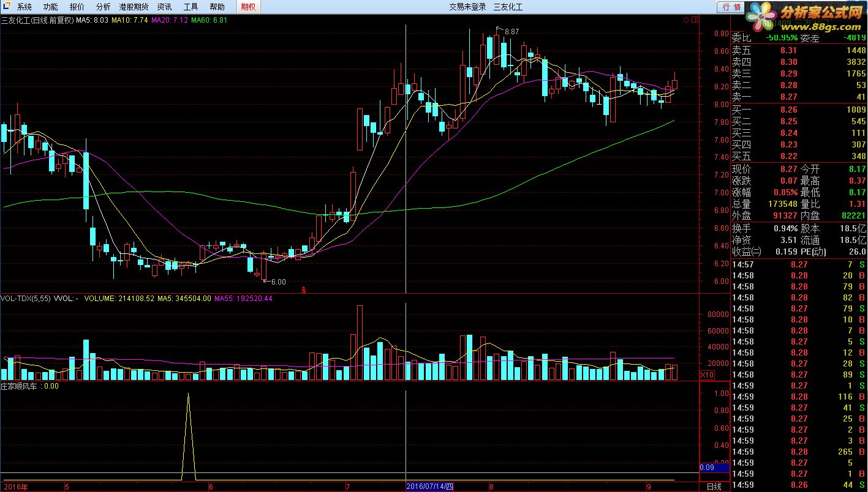
Task: Open the 资讯 menu
Action: point(164,7)
